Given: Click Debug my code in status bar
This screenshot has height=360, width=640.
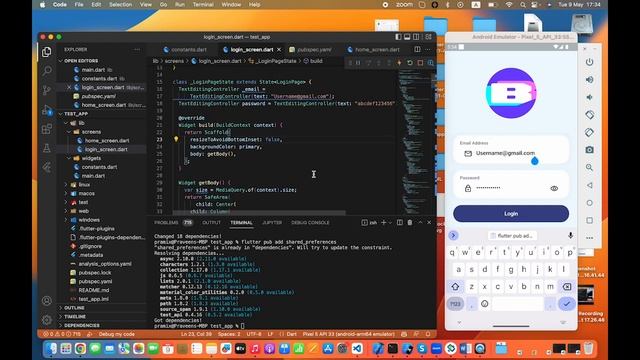Looking at the screenshot, I should point(116,334).
